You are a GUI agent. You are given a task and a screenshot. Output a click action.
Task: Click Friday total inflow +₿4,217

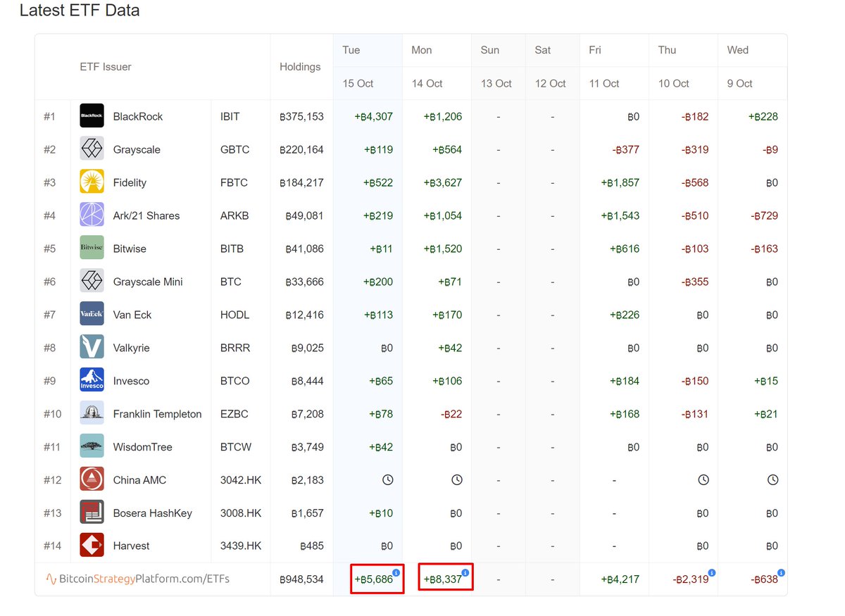click(620, 579)
